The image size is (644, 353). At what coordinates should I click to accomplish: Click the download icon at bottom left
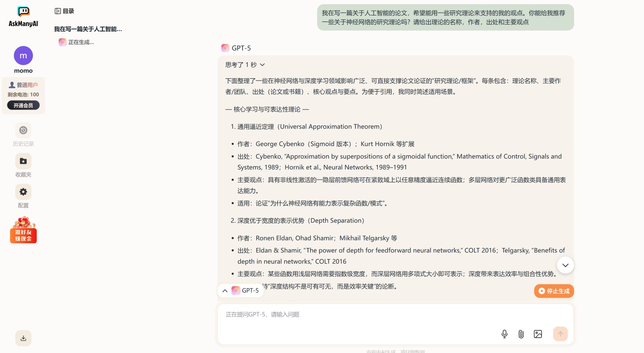click(23, 338)
